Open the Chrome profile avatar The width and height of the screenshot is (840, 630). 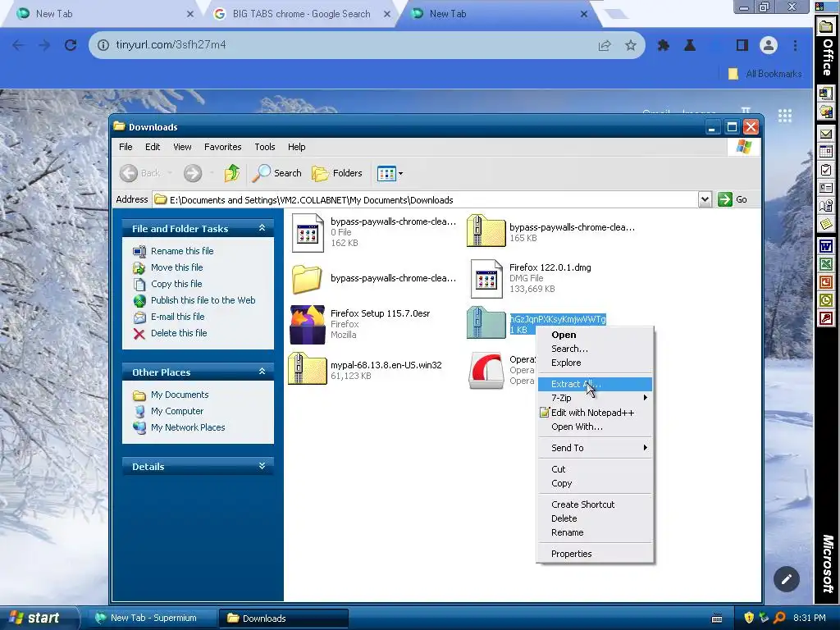(x=768, y=45)
